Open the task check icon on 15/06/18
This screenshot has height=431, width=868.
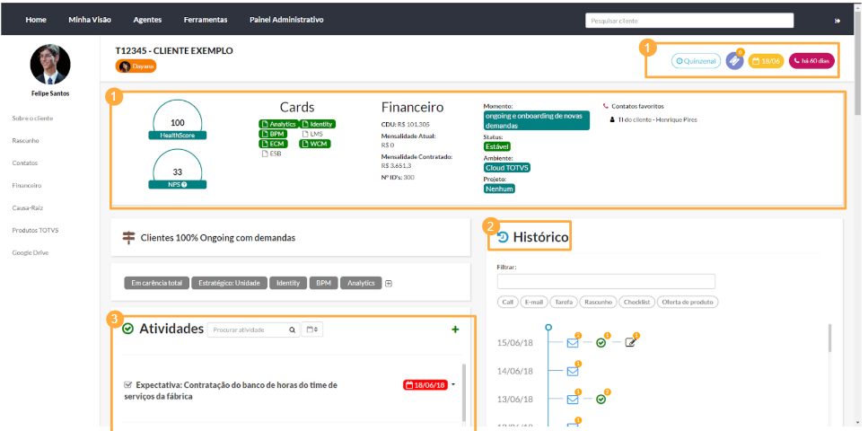(601, 343)
